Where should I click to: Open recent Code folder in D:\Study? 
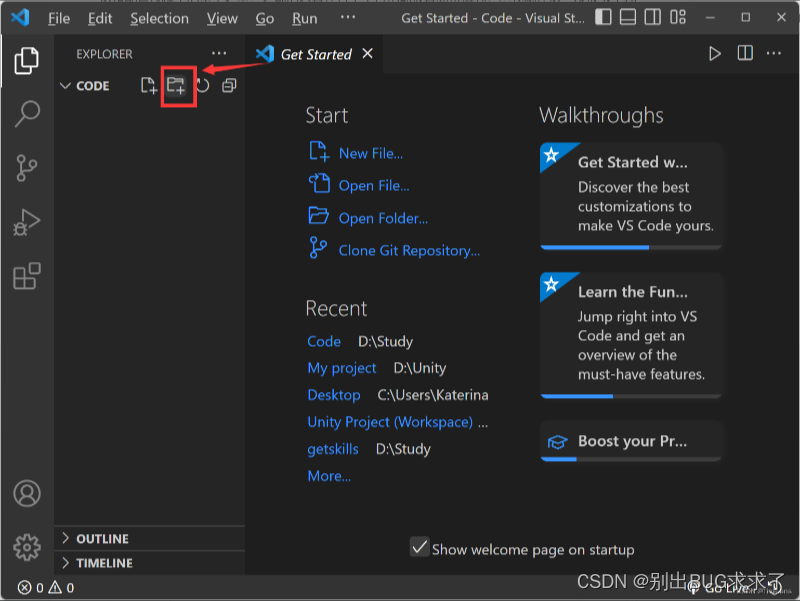323,341
